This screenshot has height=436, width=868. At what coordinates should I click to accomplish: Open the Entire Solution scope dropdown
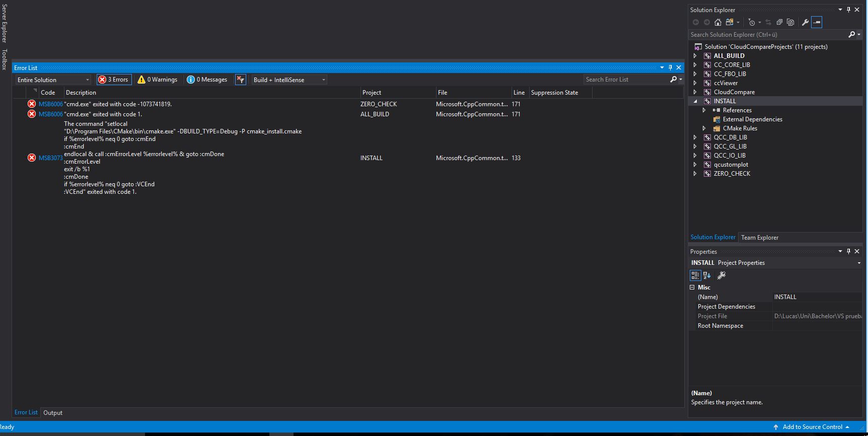(53, 80)
